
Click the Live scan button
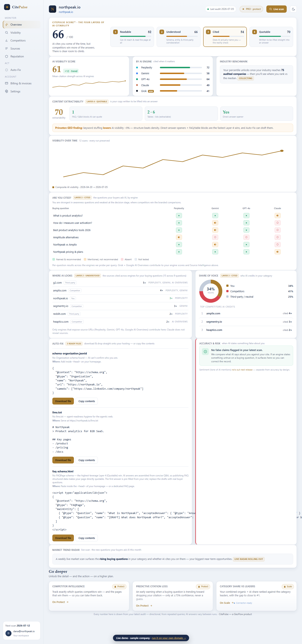(x=276, y=9)
